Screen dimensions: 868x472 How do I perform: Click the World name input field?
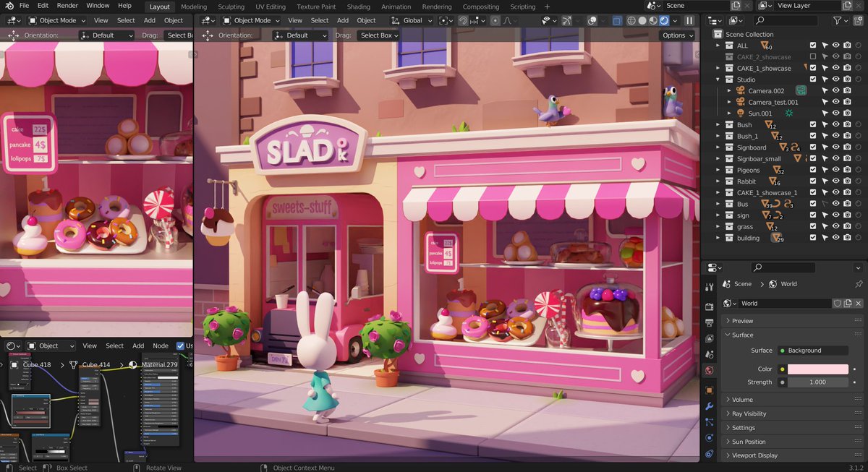[783, 304]
